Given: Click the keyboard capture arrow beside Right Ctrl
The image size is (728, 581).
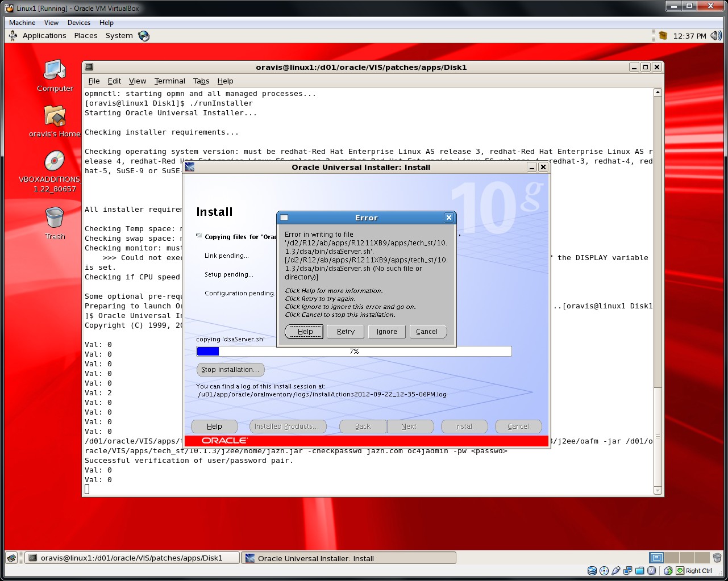Looking at the screenshot, I should pyautogui.click(x=680, y=571).
